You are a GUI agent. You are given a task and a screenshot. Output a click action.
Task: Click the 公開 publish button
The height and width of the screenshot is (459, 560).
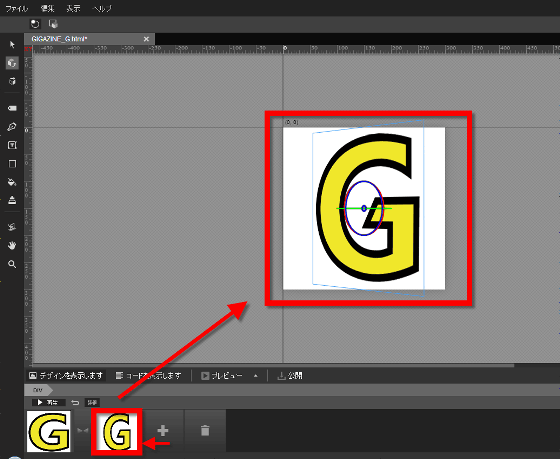click(x=290, y=376)
